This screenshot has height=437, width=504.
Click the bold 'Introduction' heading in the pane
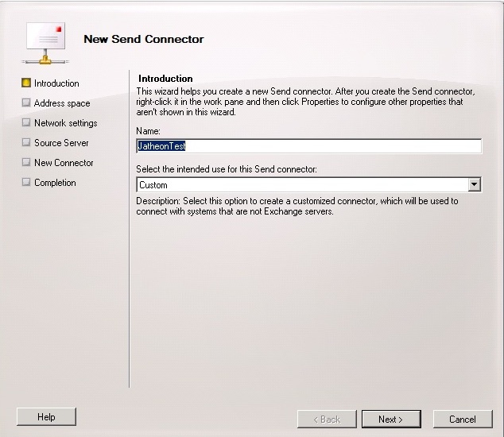pyautogui.click(x=165, y=79)
